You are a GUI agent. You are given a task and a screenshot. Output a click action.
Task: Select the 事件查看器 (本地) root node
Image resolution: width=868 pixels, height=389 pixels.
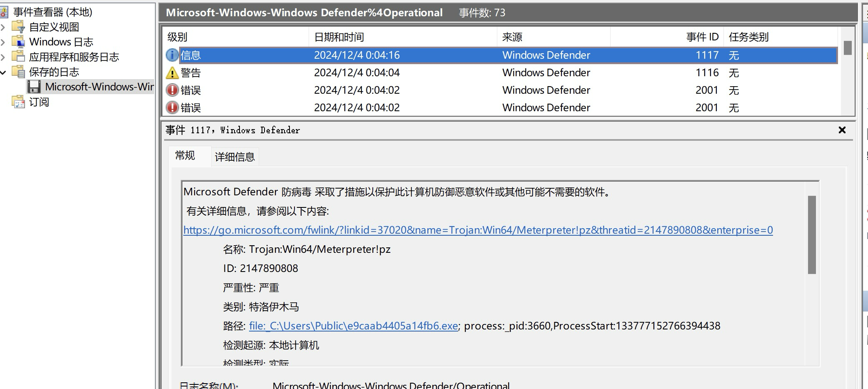[x=53, y=12]
